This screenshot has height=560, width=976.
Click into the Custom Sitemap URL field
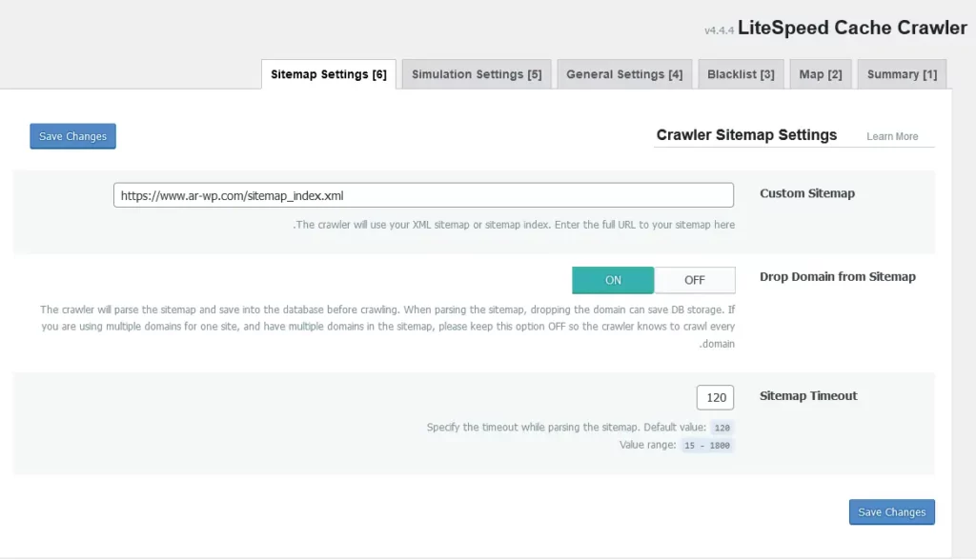tap(423, 195)
